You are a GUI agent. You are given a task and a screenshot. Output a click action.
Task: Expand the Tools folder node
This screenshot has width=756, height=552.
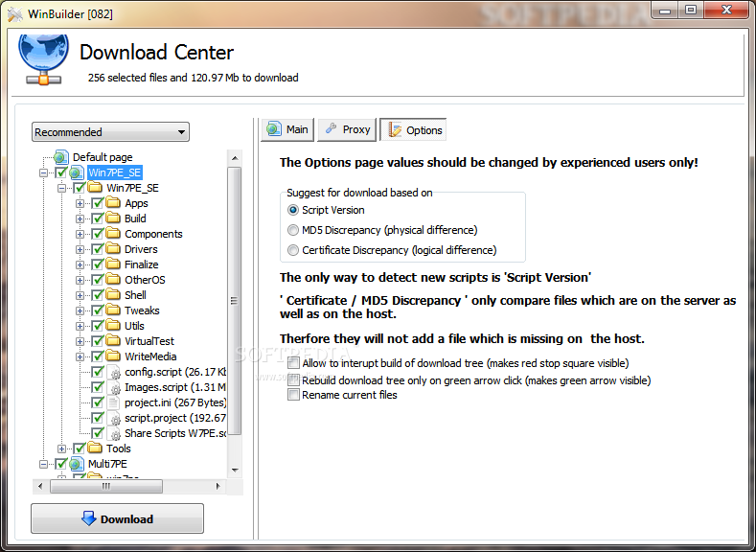point(61,448)
